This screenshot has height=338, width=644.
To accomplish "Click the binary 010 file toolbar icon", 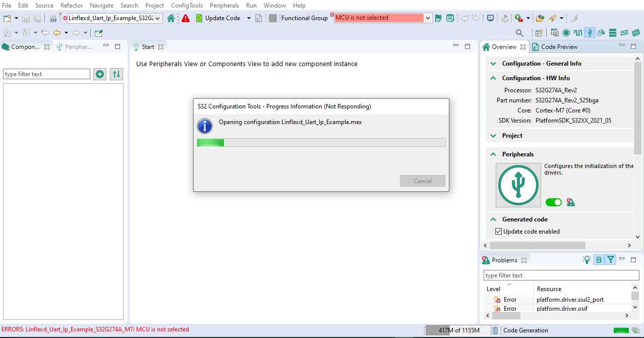I will [53, 18].
